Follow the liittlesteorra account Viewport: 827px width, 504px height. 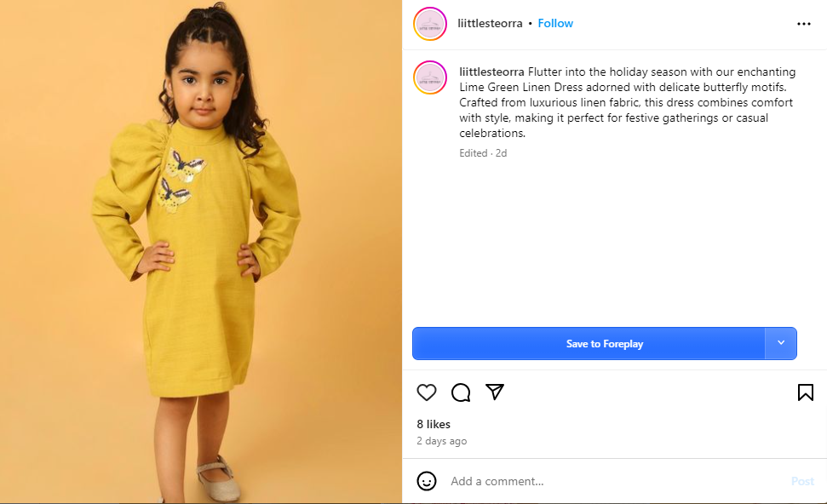point(555,24)
